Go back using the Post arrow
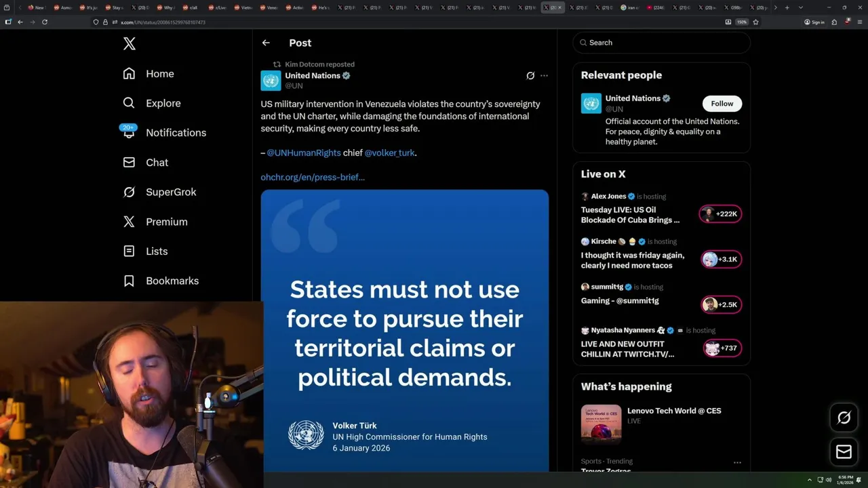 pyautogui.click(x=266, y=43)
